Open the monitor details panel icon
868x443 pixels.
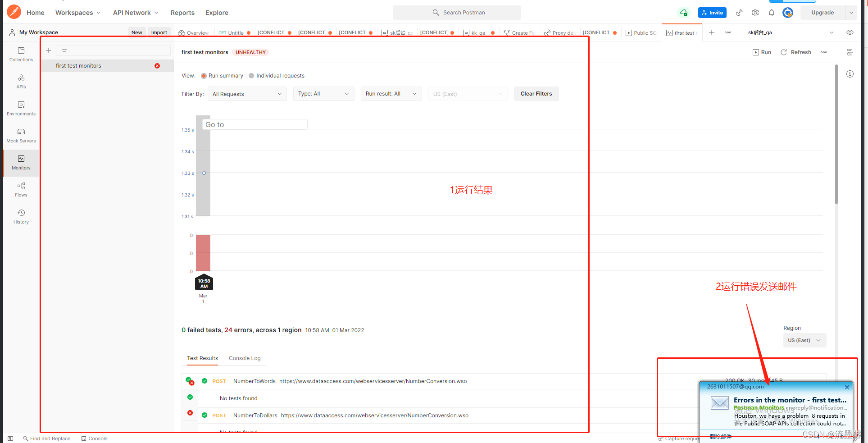(850, 52)
